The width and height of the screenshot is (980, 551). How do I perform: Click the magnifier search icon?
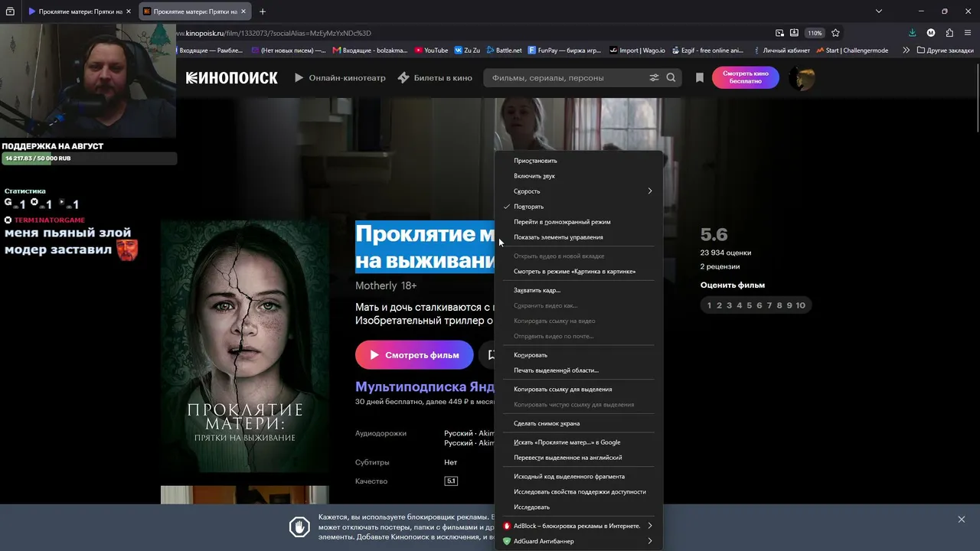[x=671, y=77]
